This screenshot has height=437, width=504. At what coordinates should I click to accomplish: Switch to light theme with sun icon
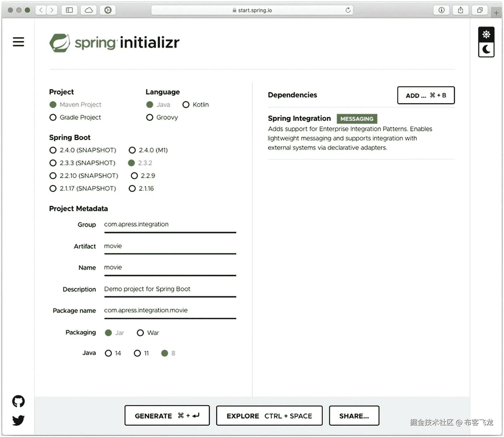486,34
